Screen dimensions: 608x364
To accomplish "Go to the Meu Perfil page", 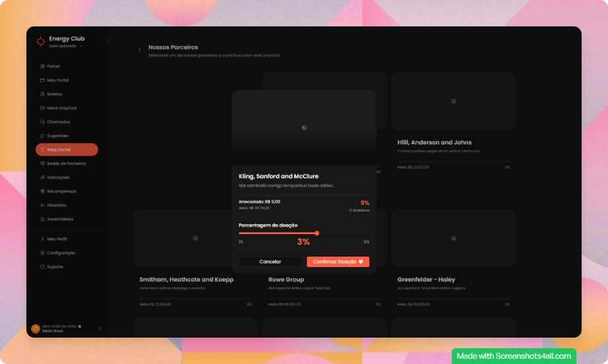I will pos(57,239).
